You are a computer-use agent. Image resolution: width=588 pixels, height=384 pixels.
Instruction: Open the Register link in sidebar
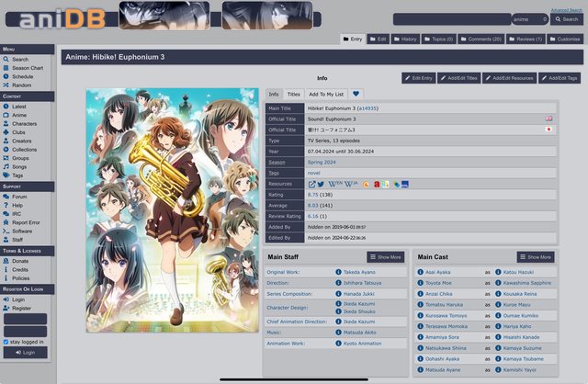coord(21,309)
